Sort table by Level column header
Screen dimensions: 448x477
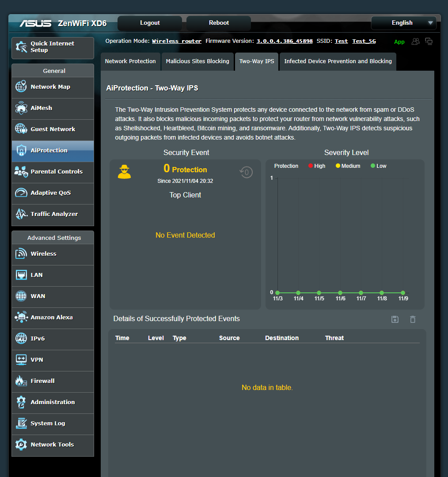pyautogui.click(x=156, y=338)
